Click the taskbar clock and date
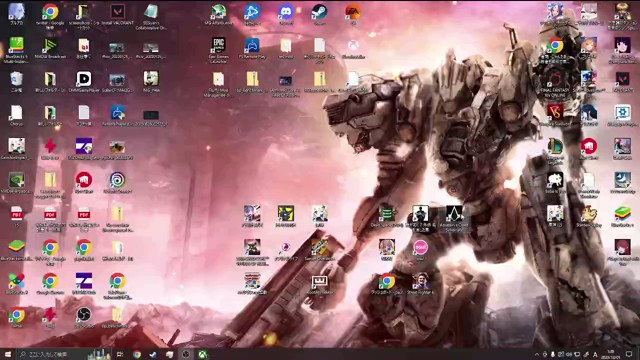The width and height of the screenshot is (640, 360). click(611, 354)
